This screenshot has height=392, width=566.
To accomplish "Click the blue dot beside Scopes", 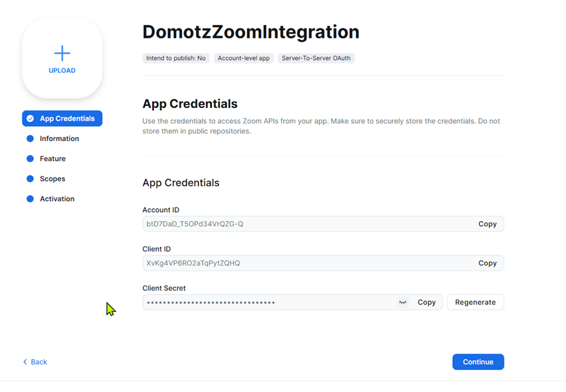I will click(x=30, y=179).
